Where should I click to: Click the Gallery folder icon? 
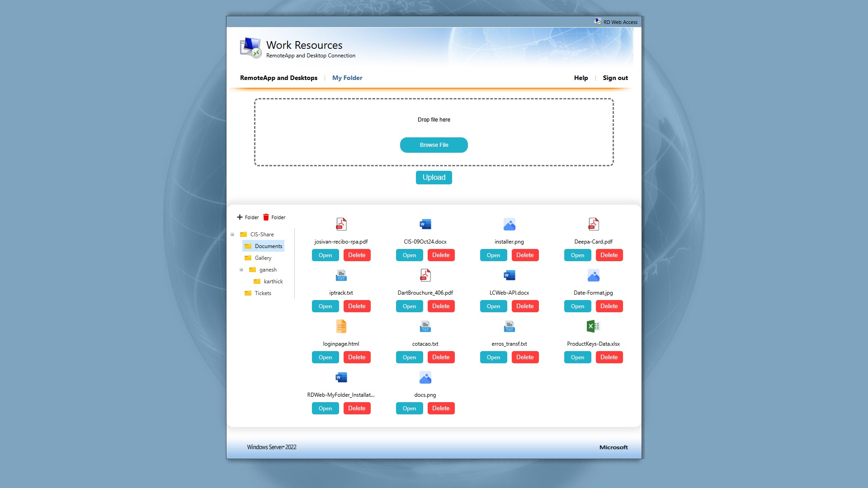pos(248,258)
